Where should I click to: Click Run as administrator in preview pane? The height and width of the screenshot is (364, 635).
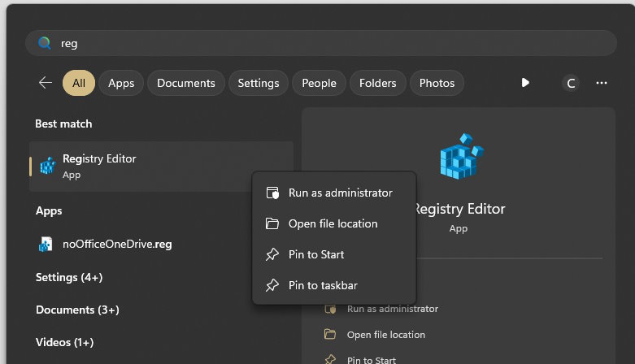(x=393, y=309)
